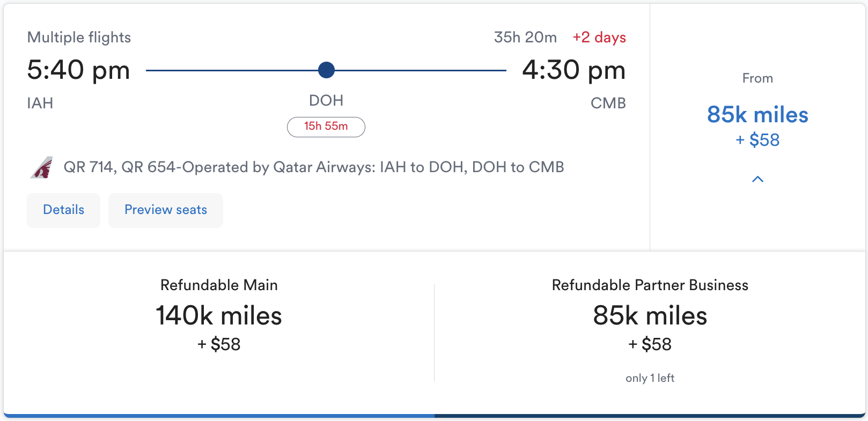Open the Preview seats view
The height and width of the screenshot is (421, 868).
coord(165,210)
